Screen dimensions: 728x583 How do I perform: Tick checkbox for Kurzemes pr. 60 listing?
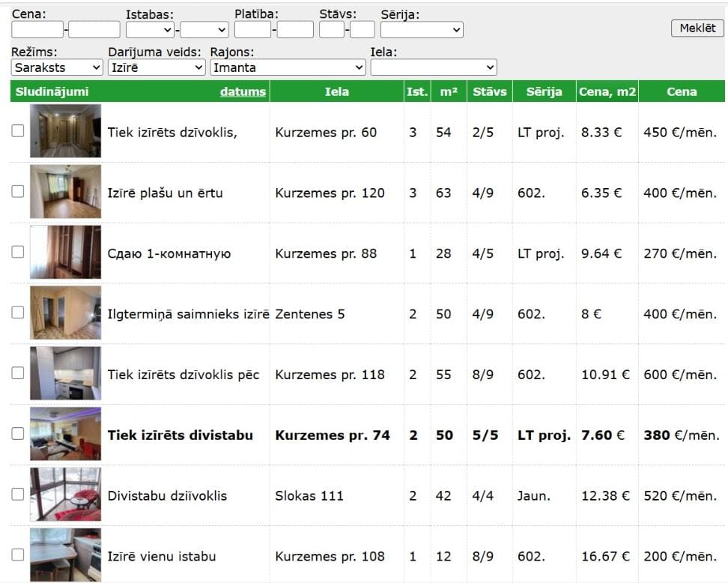pos(18,131)
